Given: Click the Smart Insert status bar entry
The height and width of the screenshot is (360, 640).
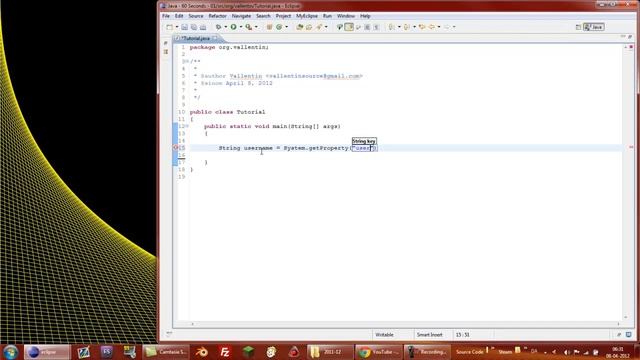Looking at the screenshot, I should [x=429, y=335].
